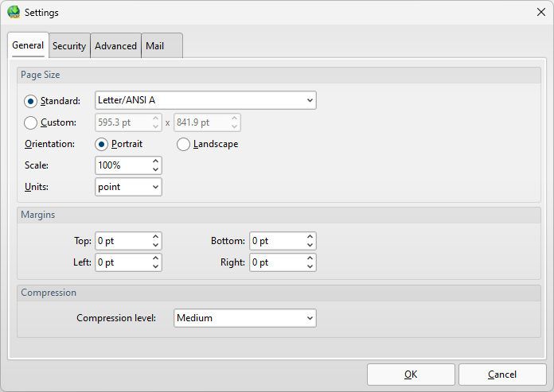Open the Compression level dropdown

coord(245,318)
